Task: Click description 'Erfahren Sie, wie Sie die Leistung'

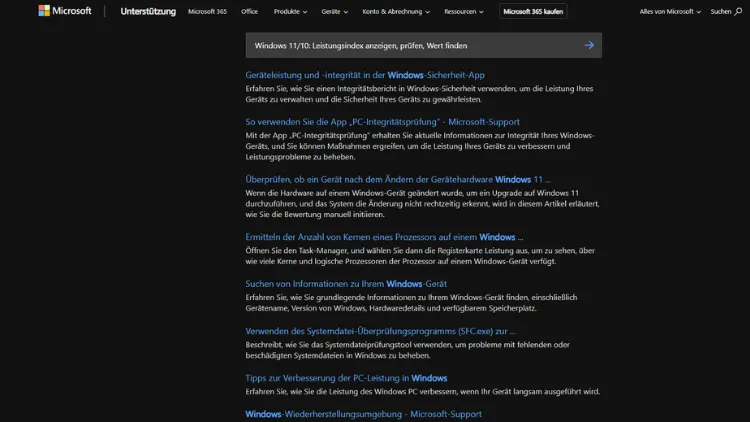Action: coord(422,391)
